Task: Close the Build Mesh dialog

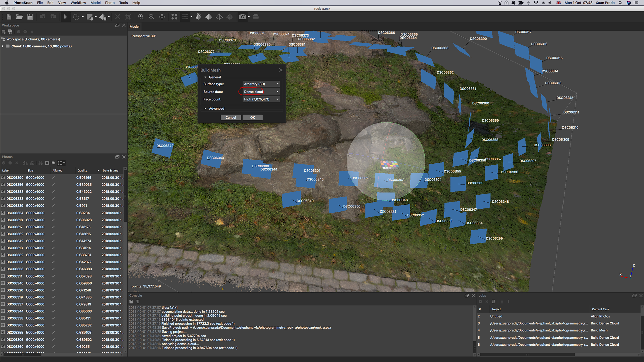Action: point(281,70)
